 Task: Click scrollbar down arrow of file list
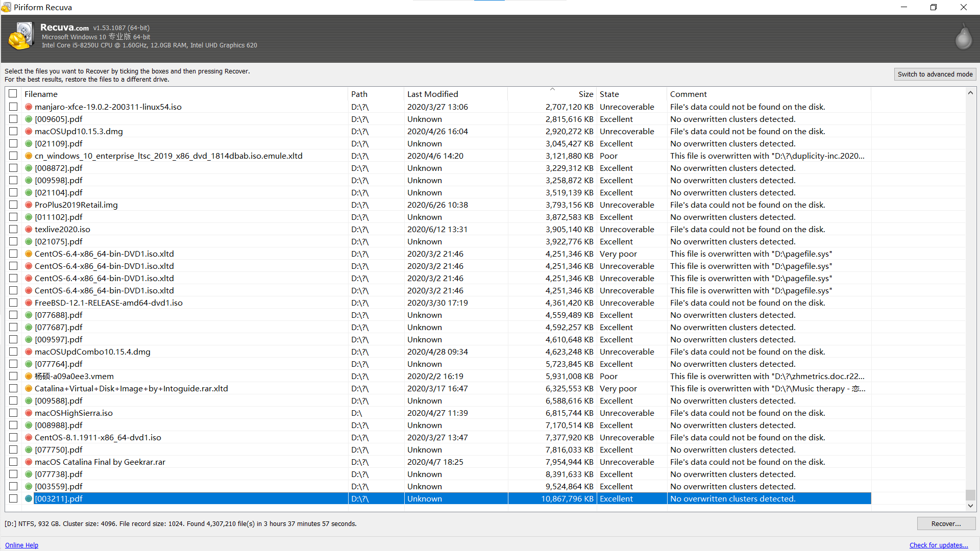pos(970,506)
